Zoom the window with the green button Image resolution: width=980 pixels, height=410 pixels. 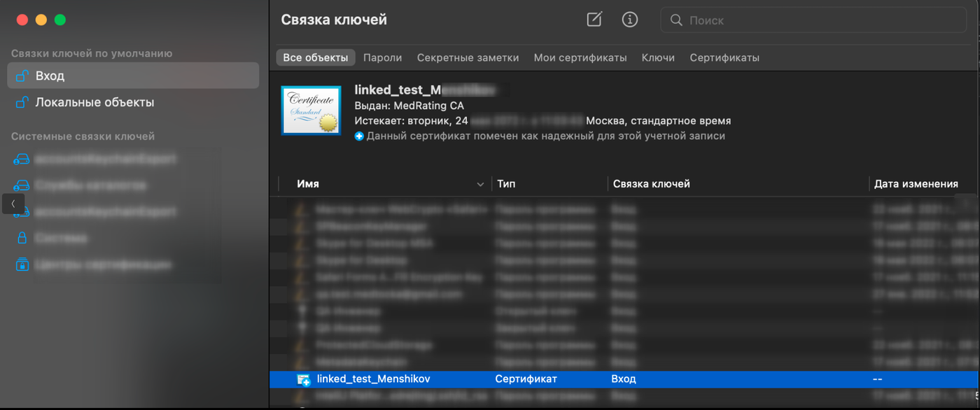point(60,20)
